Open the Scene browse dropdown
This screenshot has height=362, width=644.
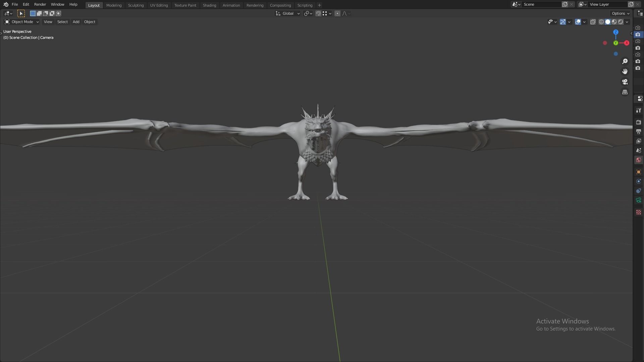(516, 4)
